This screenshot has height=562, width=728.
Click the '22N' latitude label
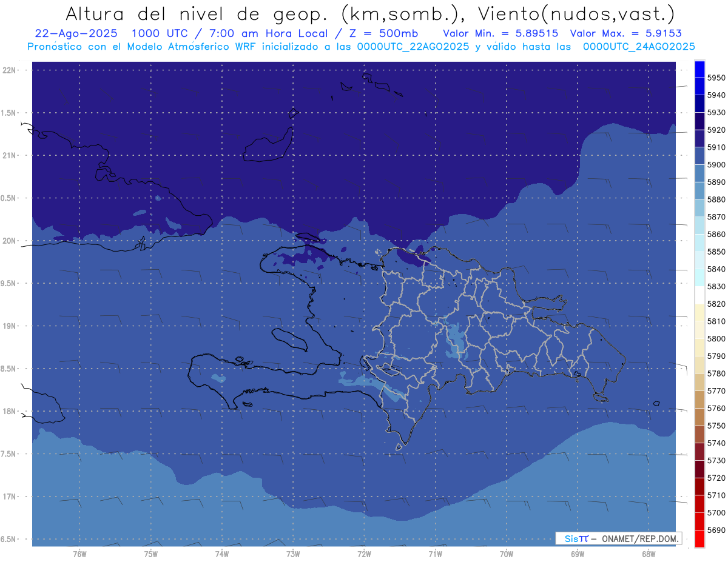(9, 70)
